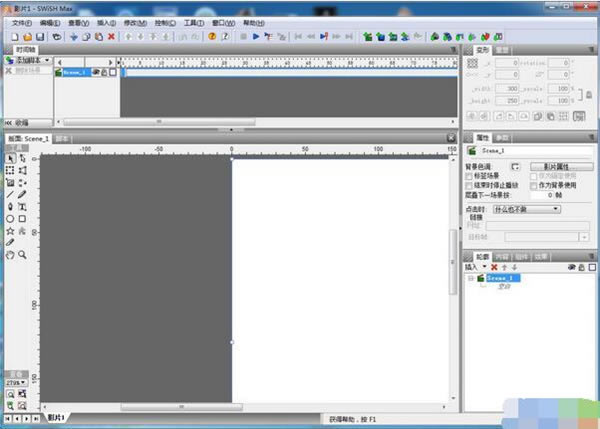Click the Play Timeline icon beside Play
The image size is (600, 429).
[268, 37]
